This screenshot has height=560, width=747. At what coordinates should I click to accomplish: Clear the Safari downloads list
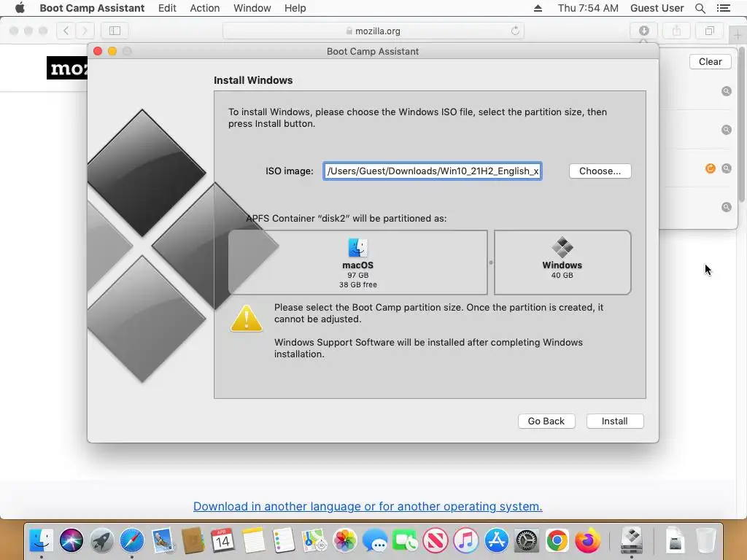tap(710, 61)
